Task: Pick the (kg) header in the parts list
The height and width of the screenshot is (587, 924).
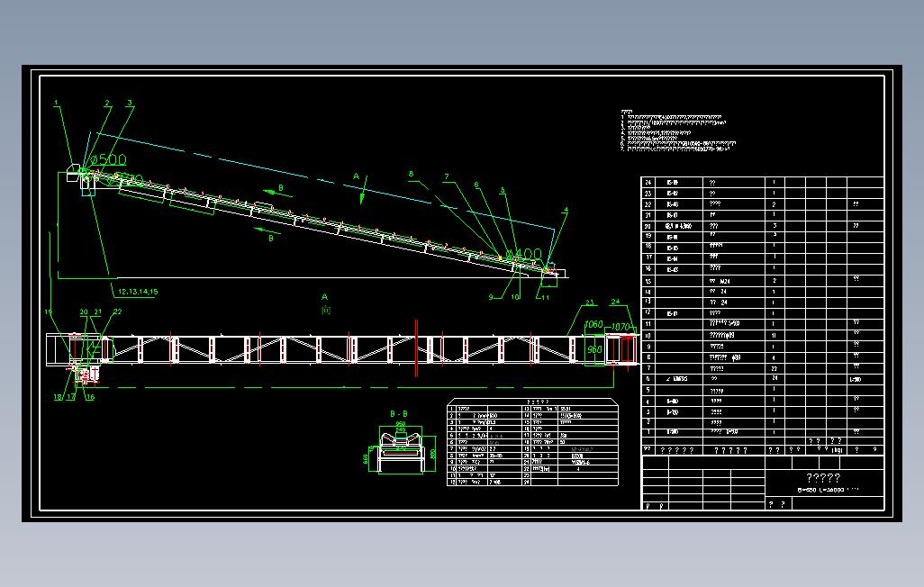Action: click(837, 449)
